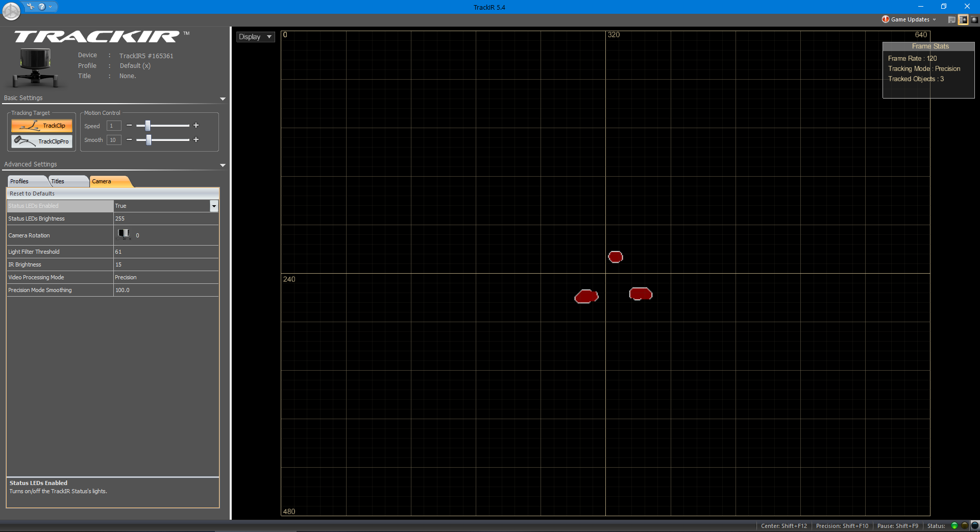Click the Tracked Objects : 3 stat
980x532 pixels.
click(x=916, y=79)
